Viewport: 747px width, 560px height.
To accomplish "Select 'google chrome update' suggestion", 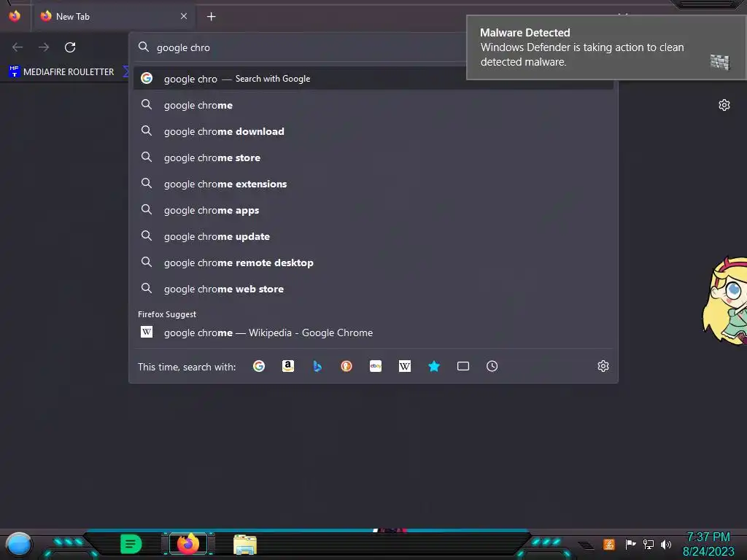I will pos(373,236).
